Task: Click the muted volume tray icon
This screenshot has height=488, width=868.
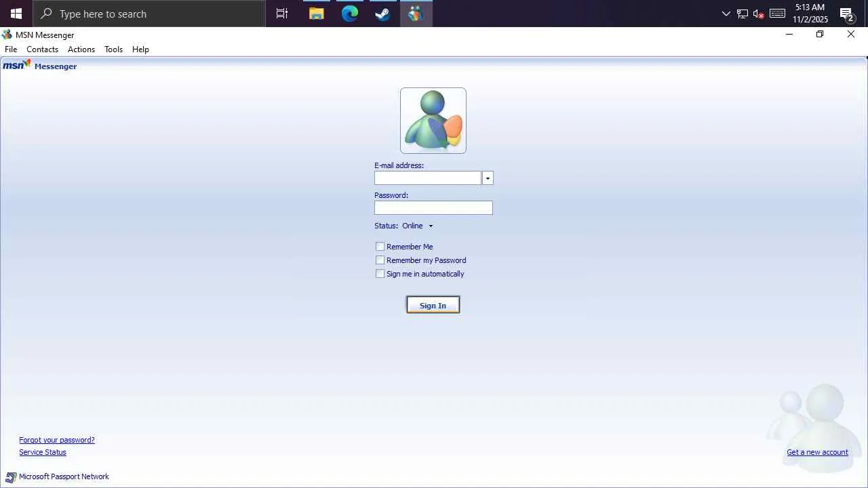Action: (759, 14)
